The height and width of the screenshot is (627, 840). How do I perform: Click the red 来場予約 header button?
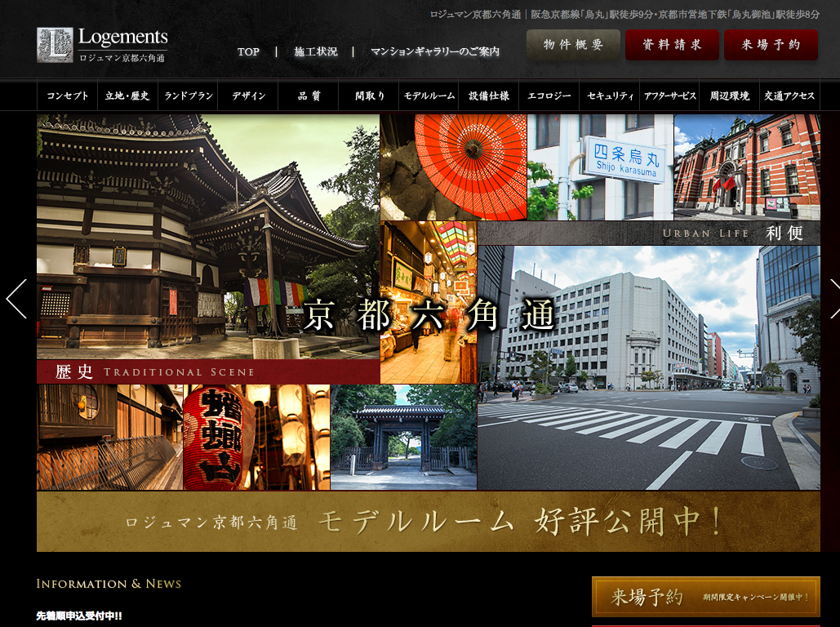[x=771, y=45]
